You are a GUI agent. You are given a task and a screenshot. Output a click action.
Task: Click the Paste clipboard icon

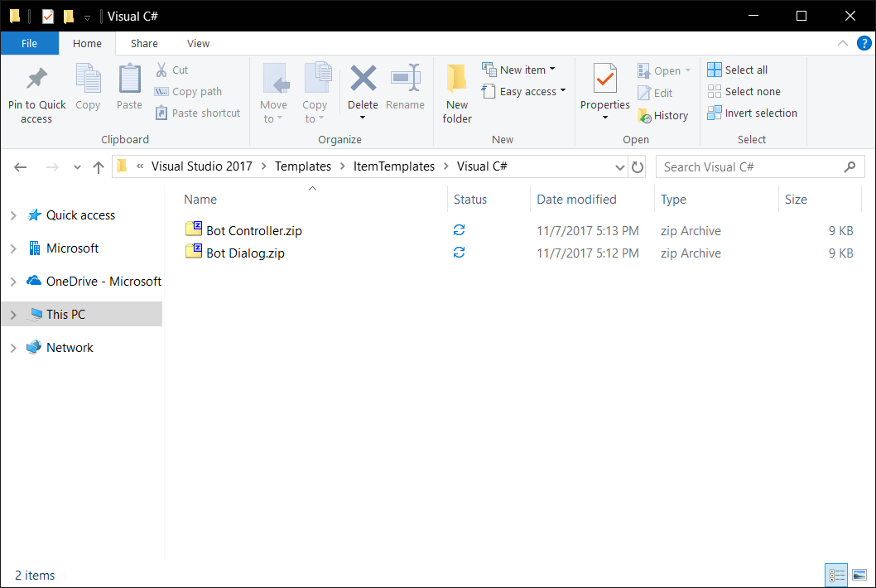click(x=130, y=78)
